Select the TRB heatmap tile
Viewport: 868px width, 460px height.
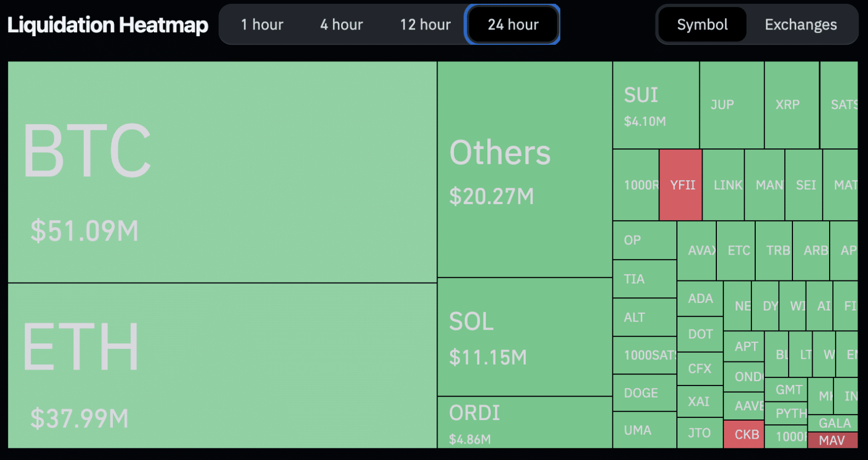pos(774,251)
